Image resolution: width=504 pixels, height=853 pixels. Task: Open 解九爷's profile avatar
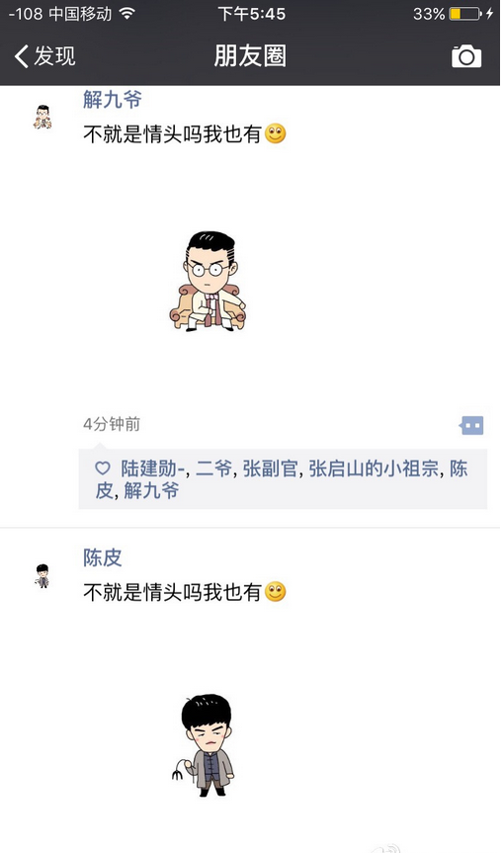click(x=42, y=117)
